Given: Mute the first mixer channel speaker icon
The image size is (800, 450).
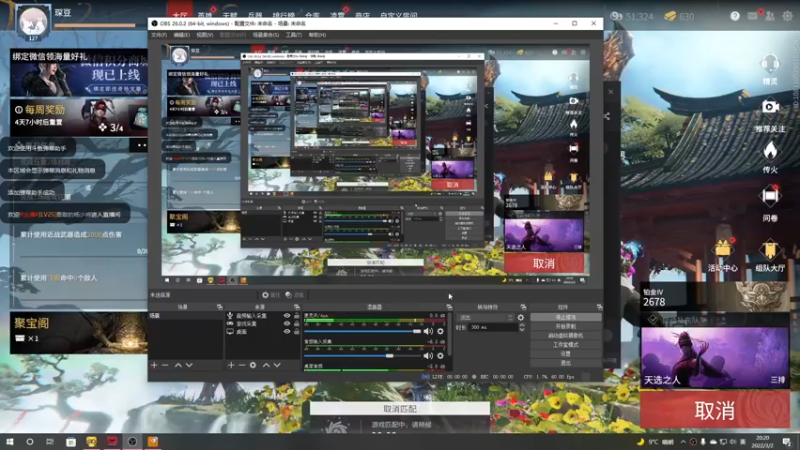Looking at the screenshot, I should pos(428,332).
